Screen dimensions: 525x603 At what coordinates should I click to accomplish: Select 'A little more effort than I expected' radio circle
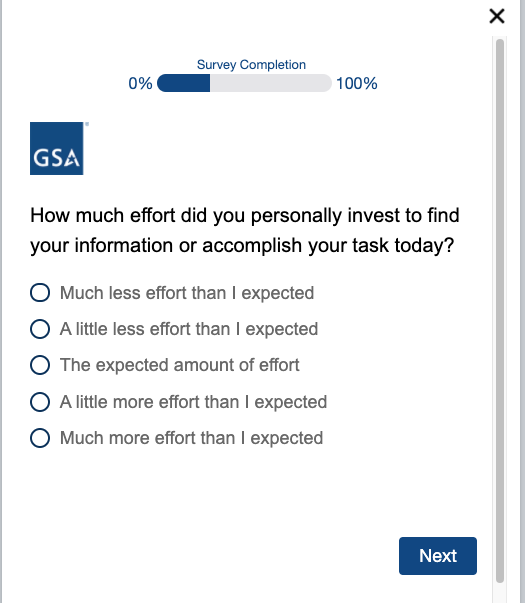tap(40, 402)
